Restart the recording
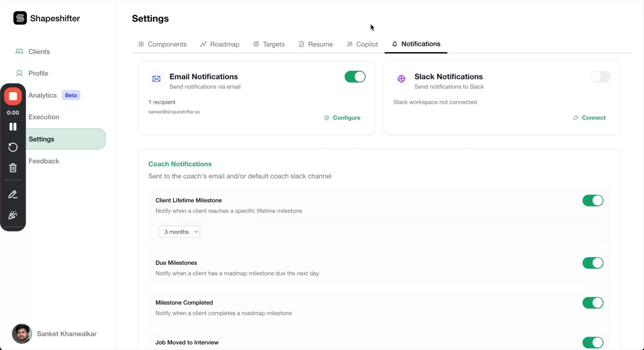 pyautogui.click(x=13, y=147)
